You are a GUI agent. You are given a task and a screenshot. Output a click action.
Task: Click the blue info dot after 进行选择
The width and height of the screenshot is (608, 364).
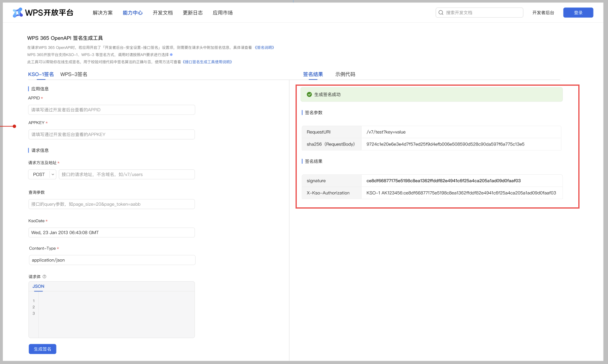[x=171, y=54]
